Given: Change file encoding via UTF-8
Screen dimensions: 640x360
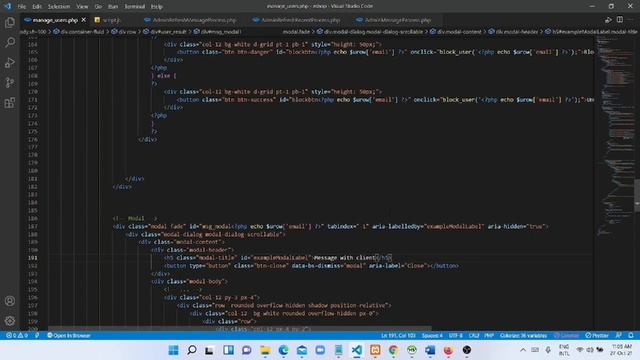Looking at the screenshot, I should click(456, 336).
